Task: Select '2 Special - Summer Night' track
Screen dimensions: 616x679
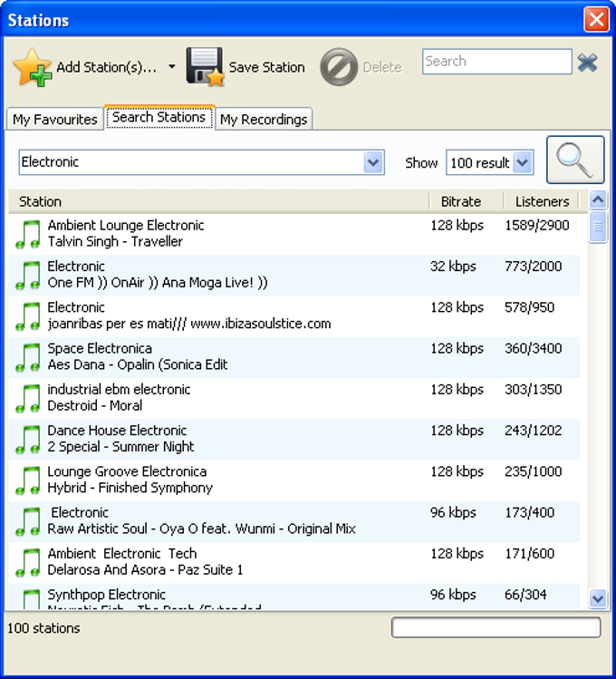Action: [120, 446]
